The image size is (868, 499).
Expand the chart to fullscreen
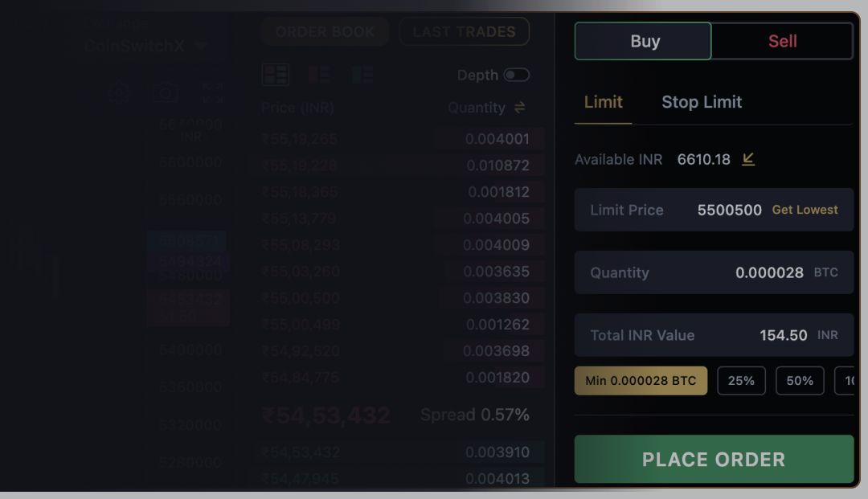[x=211, y=92]
